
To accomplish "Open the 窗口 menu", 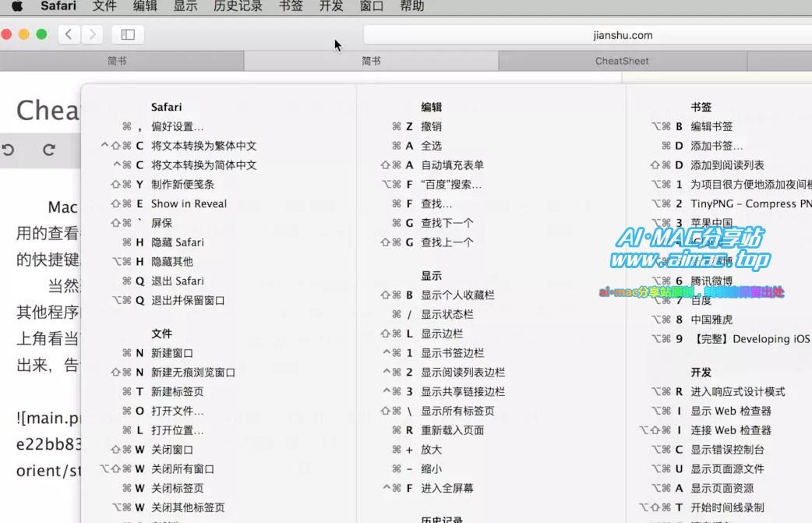I will [372, 6].
